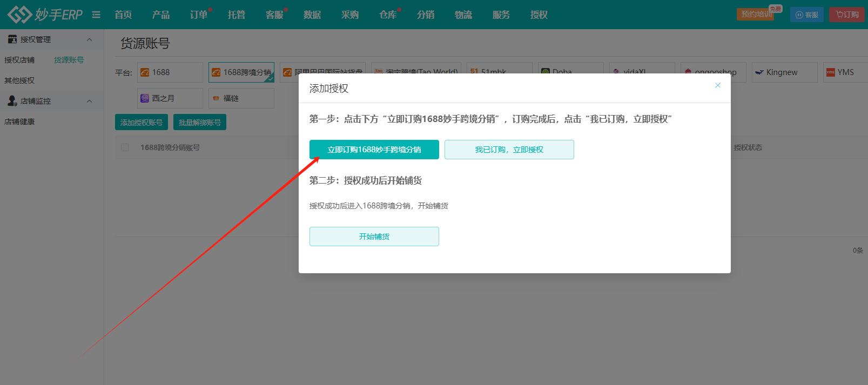Open the 物流 top menu
Viewport: 868px width, 385px height.
tap(463, 15)
